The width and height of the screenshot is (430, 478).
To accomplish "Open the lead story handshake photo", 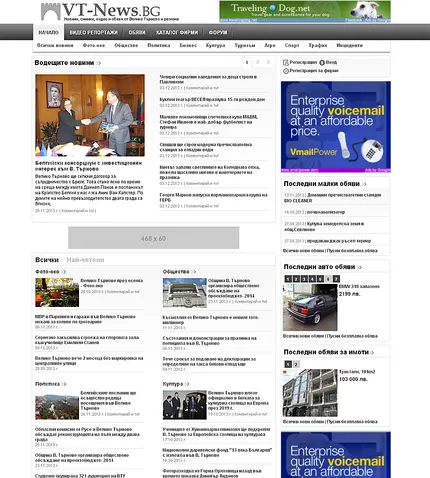I will pyautogui.click(x=90, y=115).
